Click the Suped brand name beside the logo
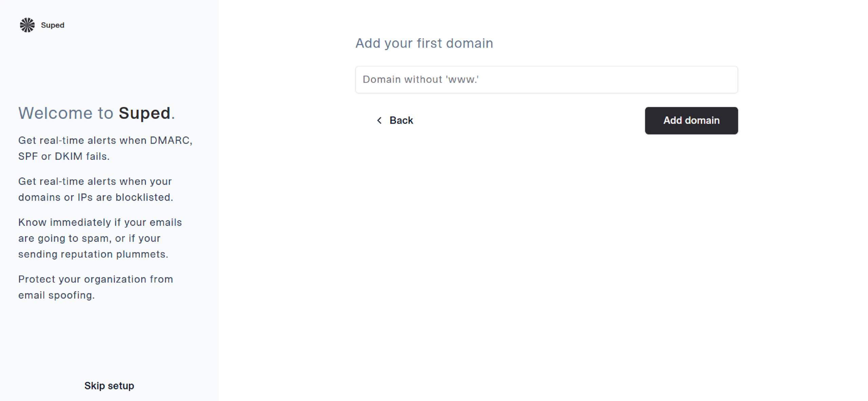The image size is (868, 401). click(53, 25)
